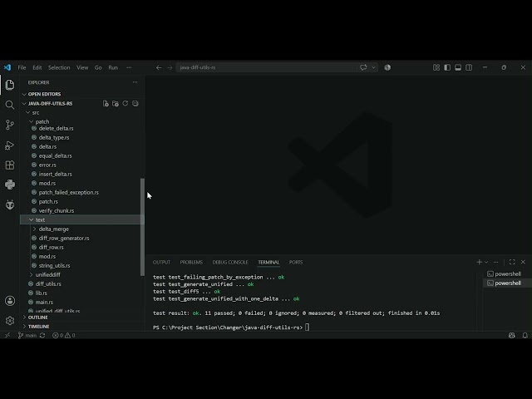The height and width of the screenshot is (399, 532).
Task: Click the explorer vertical scrollbar
Action: point(142,227)
